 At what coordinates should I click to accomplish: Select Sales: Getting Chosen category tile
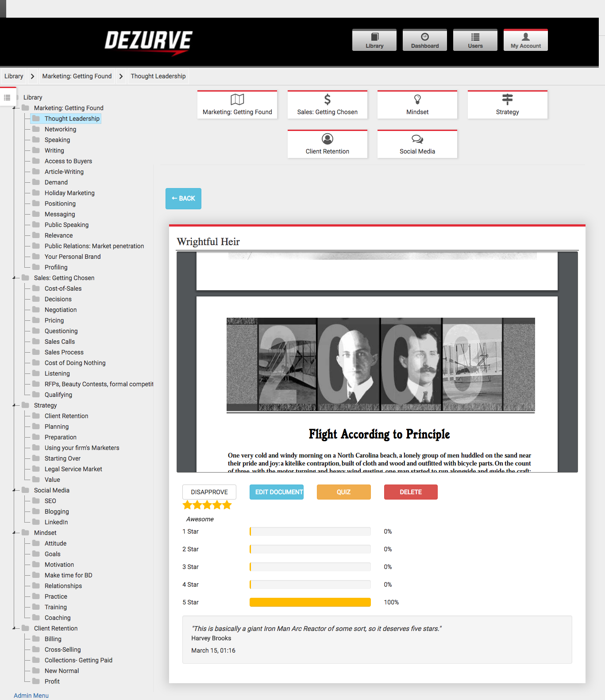[x=328, y=105]
